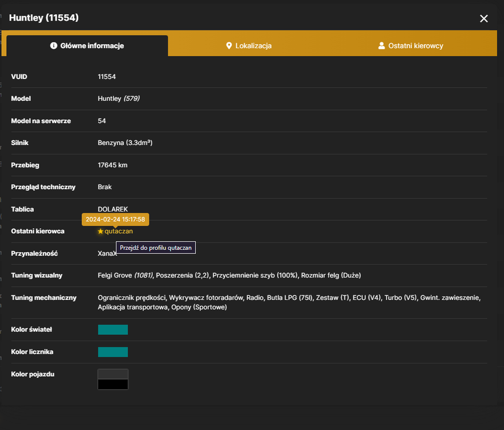This screenshot has height=430, width=504.
Task: Click the Model value Huntley (579)
Action: tap(119, 99)
